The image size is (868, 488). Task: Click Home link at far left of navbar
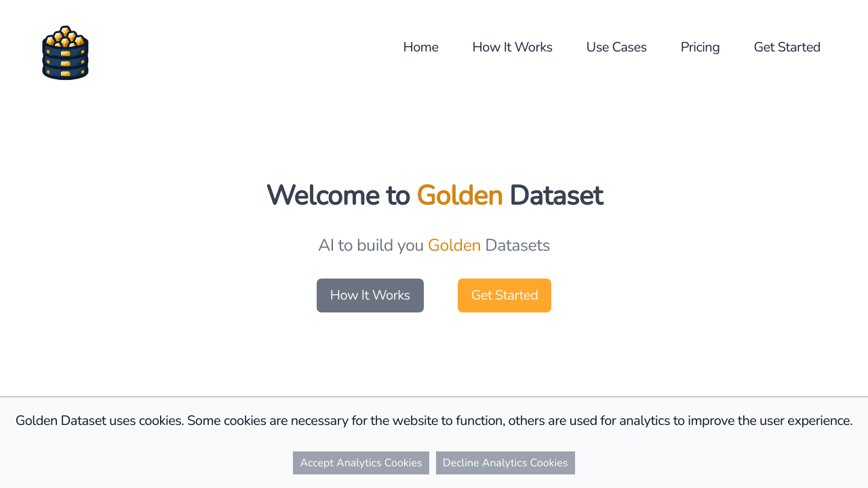(x=420, y=47)
